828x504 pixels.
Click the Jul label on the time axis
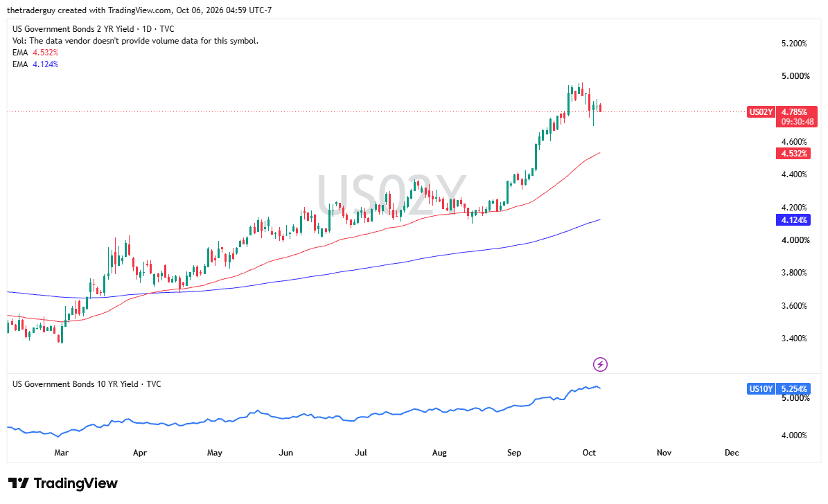[x=361, y=453]
